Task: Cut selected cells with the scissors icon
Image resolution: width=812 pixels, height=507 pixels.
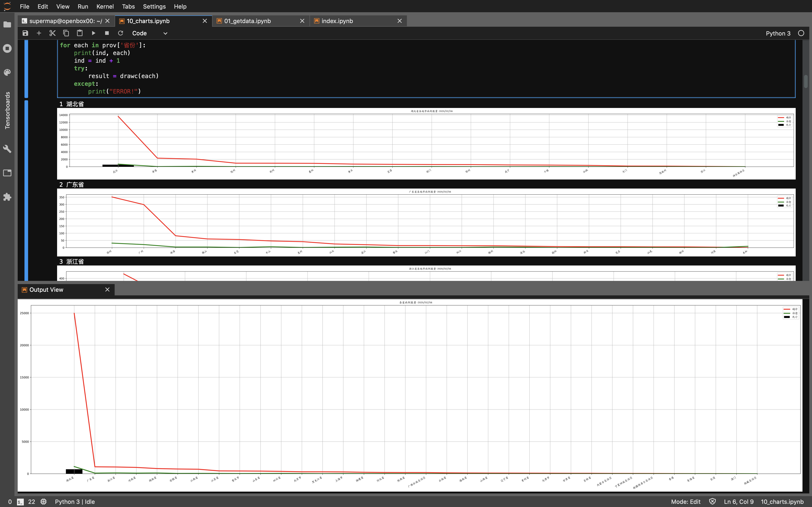Action: pos(52,33)
